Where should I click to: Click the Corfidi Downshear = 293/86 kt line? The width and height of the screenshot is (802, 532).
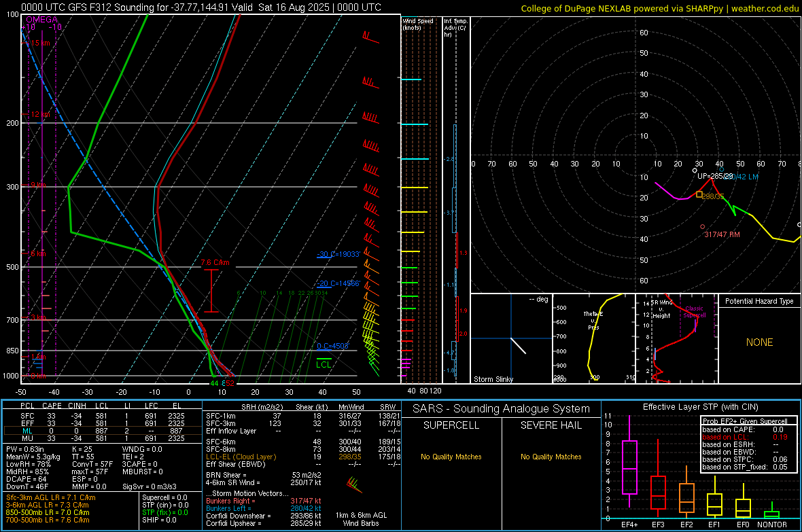coord(264,516)
